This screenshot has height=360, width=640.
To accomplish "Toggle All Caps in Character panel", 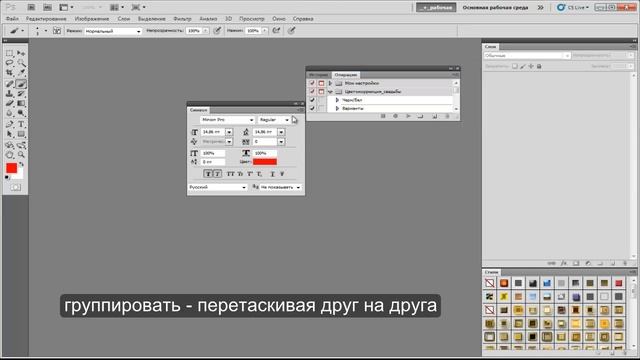I will click(231, 174).
